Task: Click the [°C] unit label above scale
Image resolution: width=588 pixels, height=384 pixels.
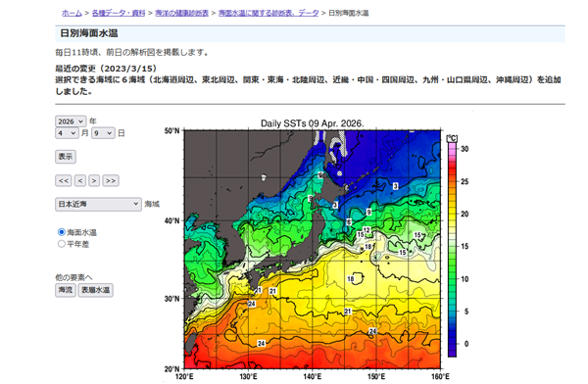Action: tap(452, 138)
